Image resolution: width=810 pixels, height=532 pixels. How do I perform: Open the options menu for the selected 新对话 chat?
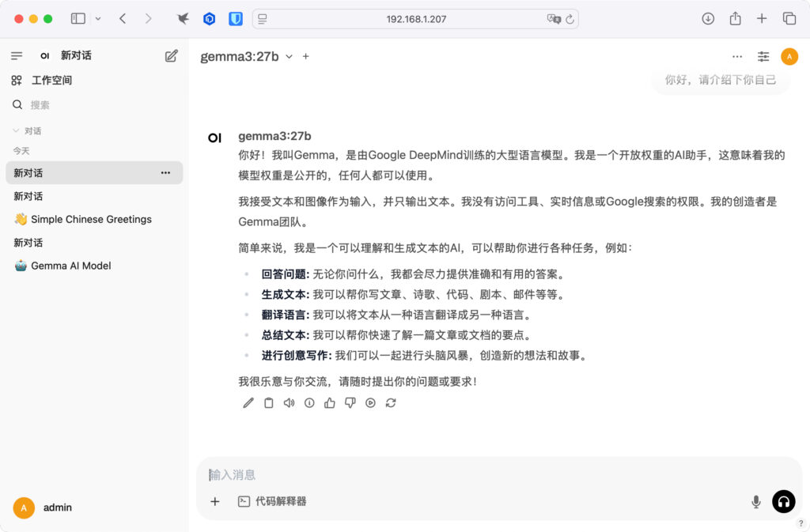point(165,173)
